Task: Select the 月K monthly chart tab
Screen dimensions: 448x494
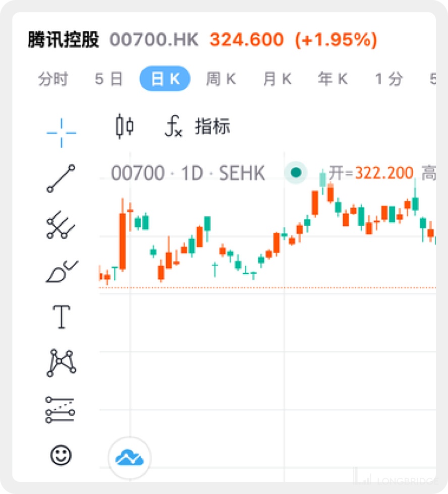Action: pos(277,79)
